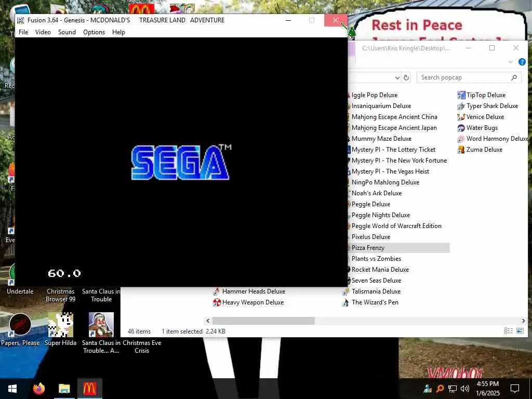Click the left arrow of Explorer's horizontal scrollbar

pos(208,321)
